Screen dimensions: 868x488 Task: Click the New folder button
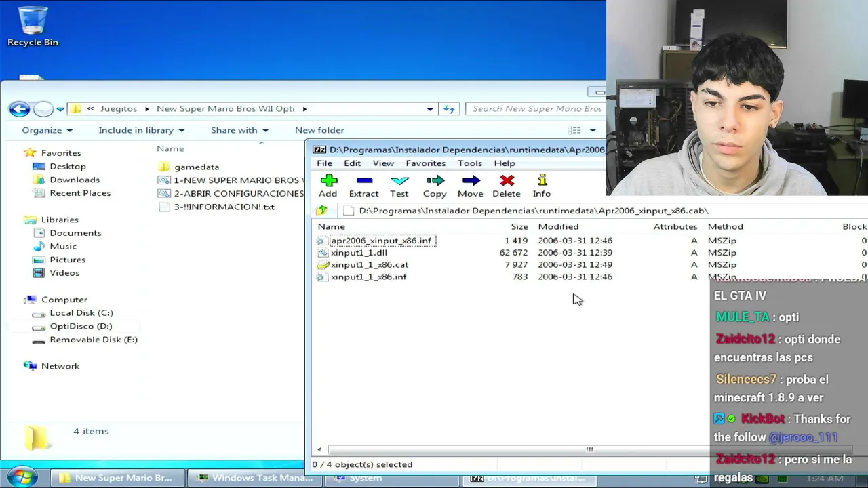pyautogui.click(x=319, y=130)
